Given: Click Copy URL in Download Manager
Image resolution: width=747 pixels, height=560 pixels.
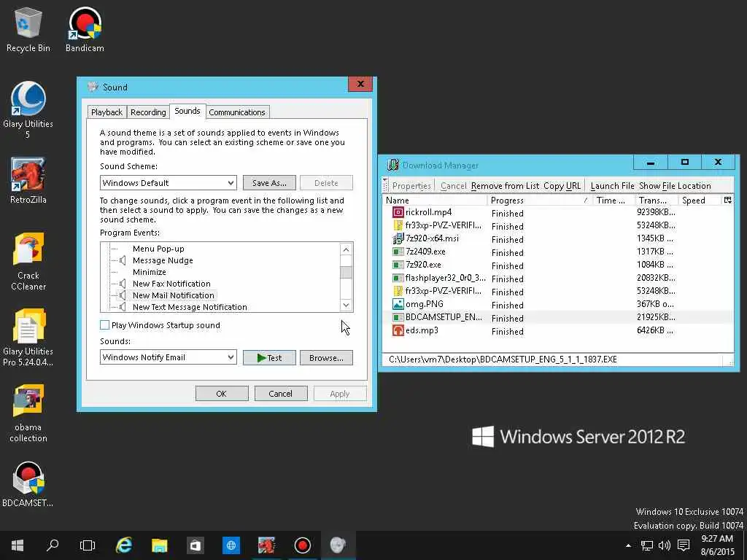Looking at the screenshot, I should tap(562, 186).
